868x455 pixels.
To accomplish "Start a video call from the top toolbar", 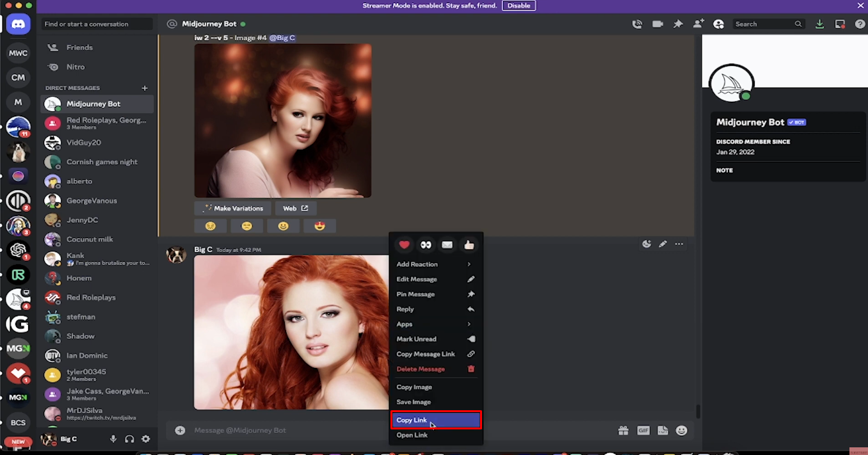I will pyautogui.click(x=657, y=24).
